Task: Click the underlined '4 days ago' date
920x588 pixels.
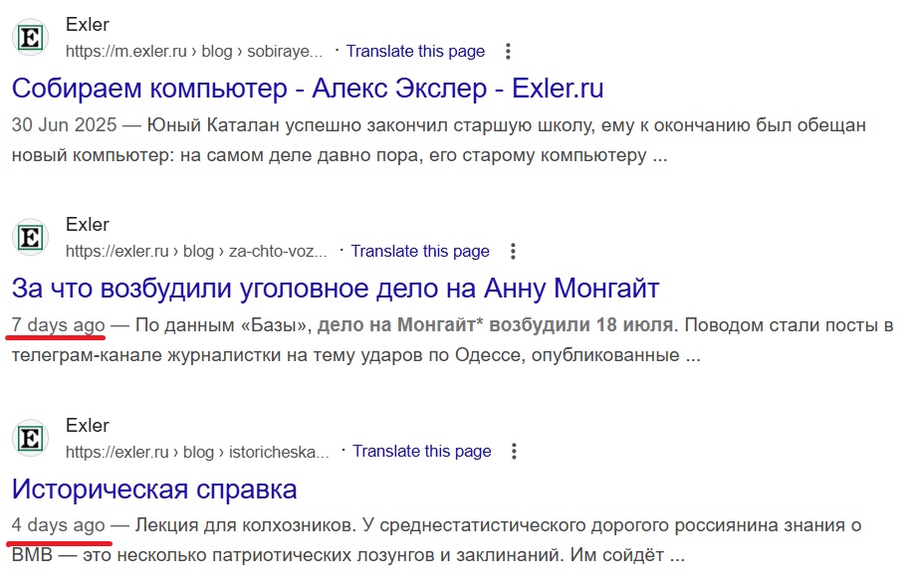Action: click(x=58, y=525)
